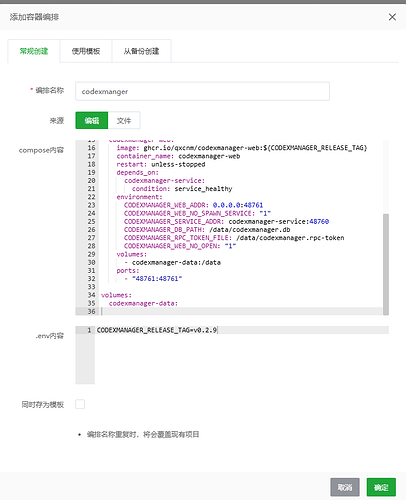Click the CODEXMANAGER_WEB_NO_SPAWN_SERVICE line
Image resolution: width=406 pixels, height=500 pixels.
pos(197,213)
